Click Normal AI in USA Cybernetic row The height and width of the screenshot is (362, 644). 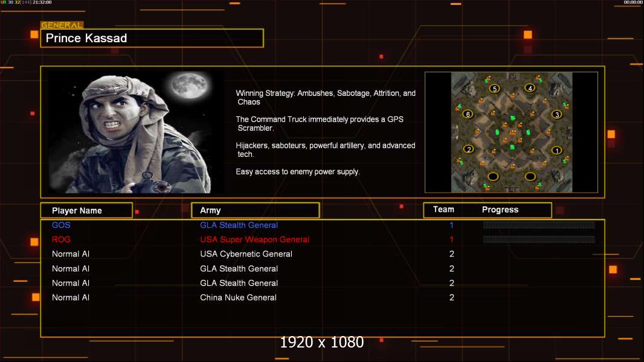pos(71,254)
